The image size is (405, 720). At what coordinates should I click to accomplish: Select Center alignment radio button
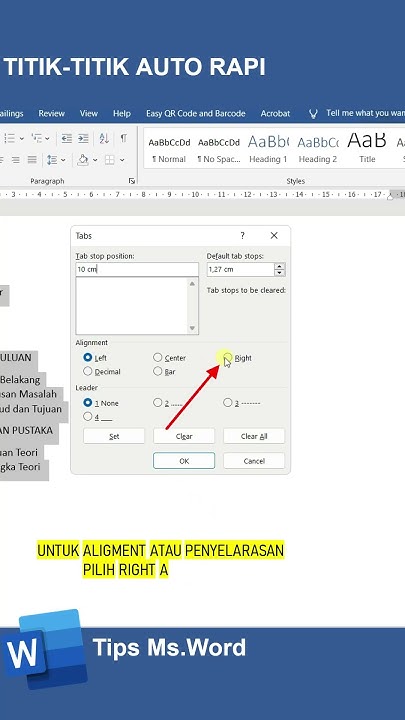pos(158,357)
